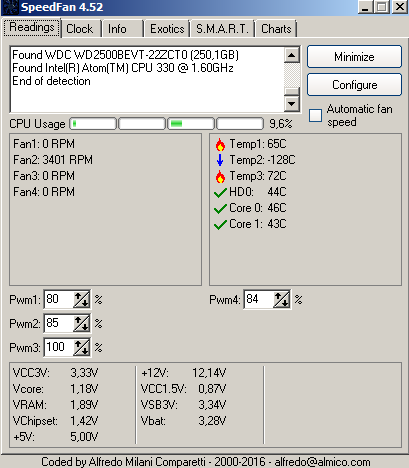Open the Clock tab
The image size is (409, 468).
tap(80, 29)
